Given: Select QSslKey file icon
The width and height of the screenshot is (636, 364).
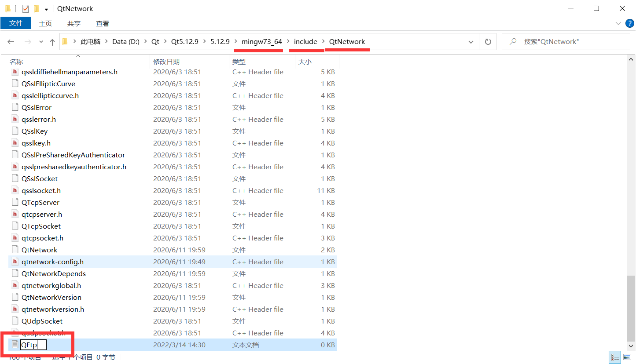Looking at the screenshot, I should 15,131.
